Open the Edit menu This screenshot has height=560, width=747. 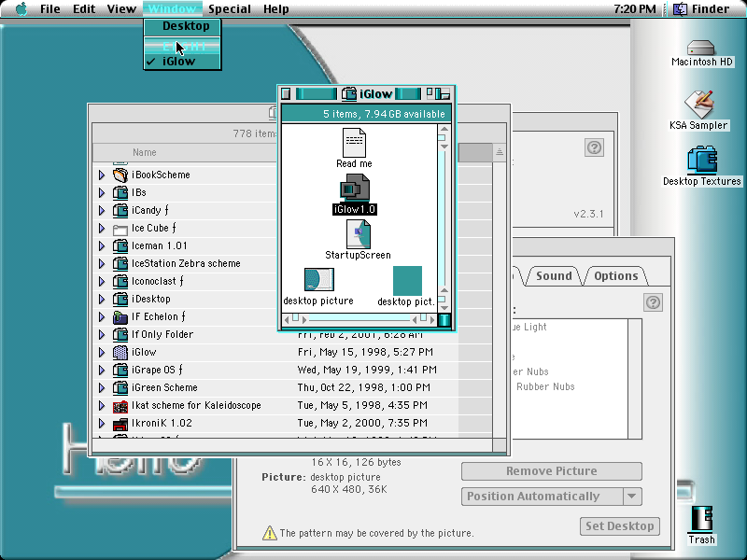[84, 9]
